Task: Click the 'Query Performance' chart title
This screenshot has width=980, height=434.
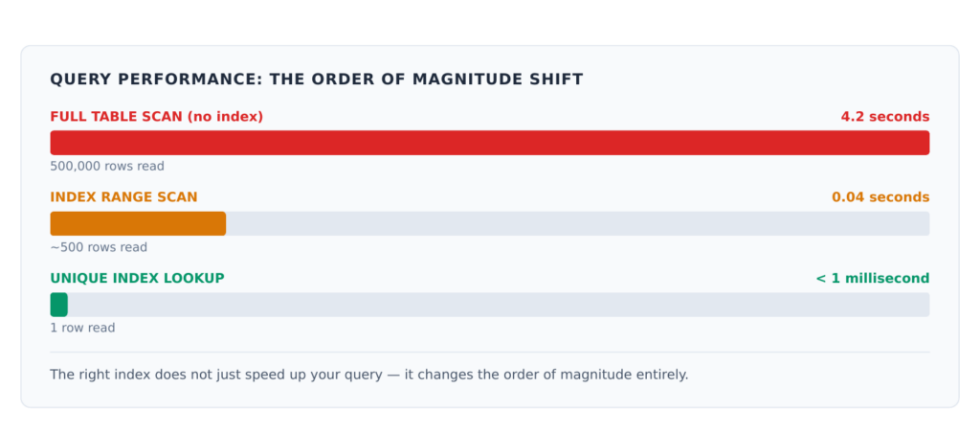Action: click(316, 80)
